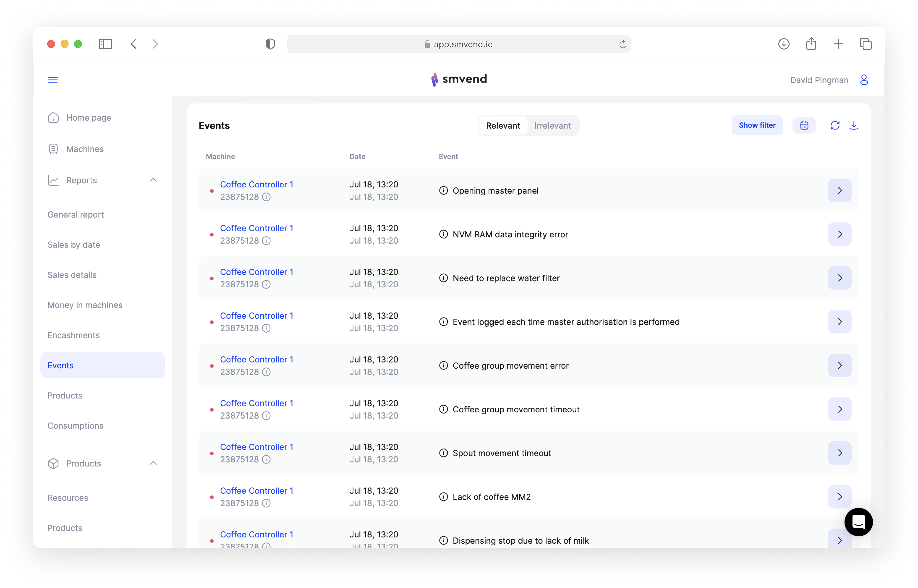Open Money in machines menu item

(x=85, y=305)
